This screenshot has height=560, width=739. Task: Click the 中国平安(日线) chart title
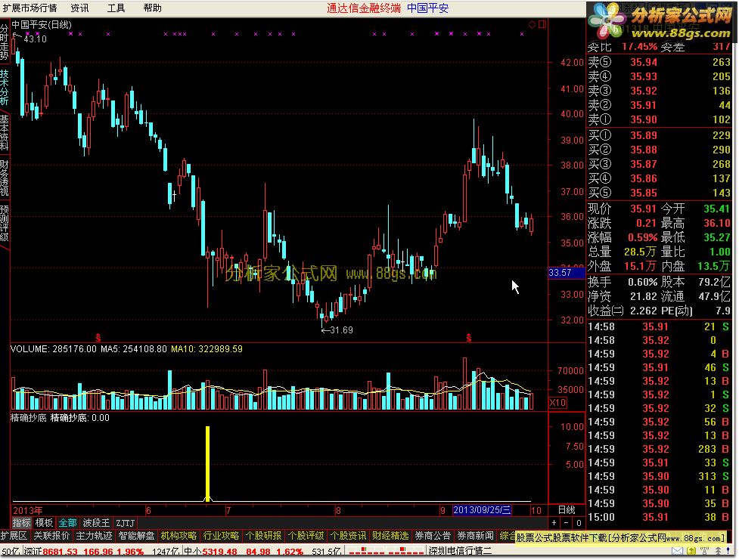[42, 25]
